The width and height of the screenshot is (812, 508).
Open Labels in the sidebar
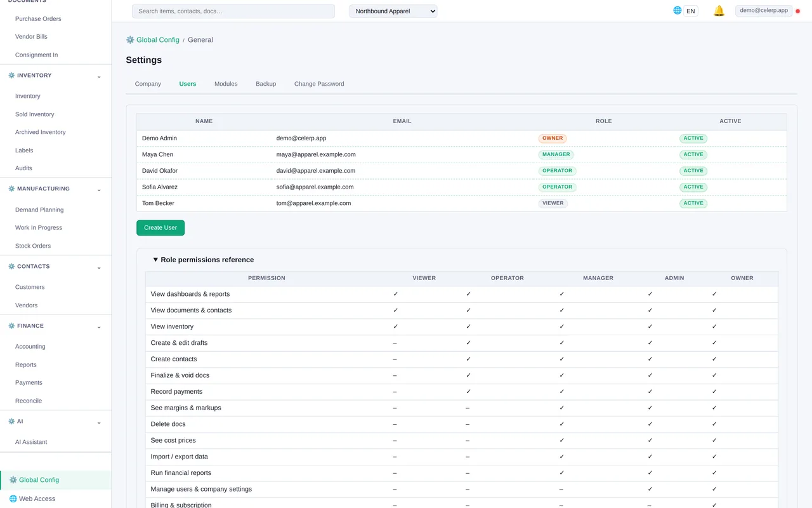tap(24, 151)
